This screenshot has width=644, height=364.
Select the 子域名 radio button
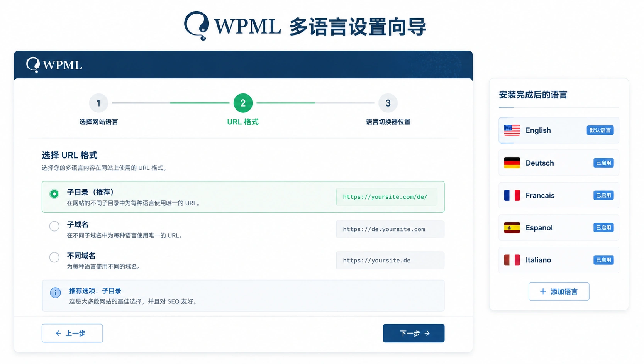tap(54, 226)
